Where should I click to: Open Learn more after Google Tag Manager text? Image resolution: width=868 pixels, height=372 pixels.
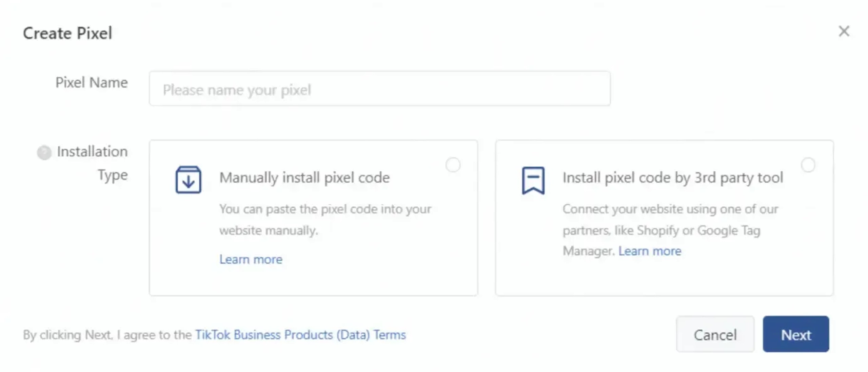pos(650,251)
